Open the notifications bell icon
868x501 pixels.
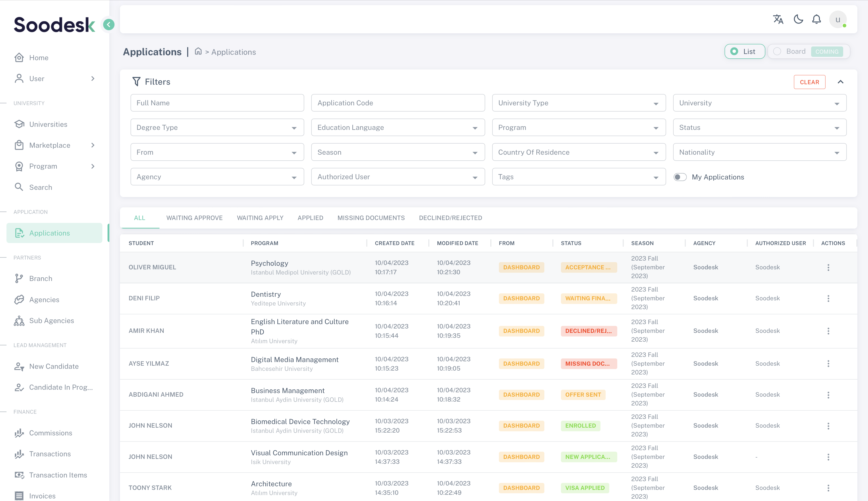pos(816,20)
